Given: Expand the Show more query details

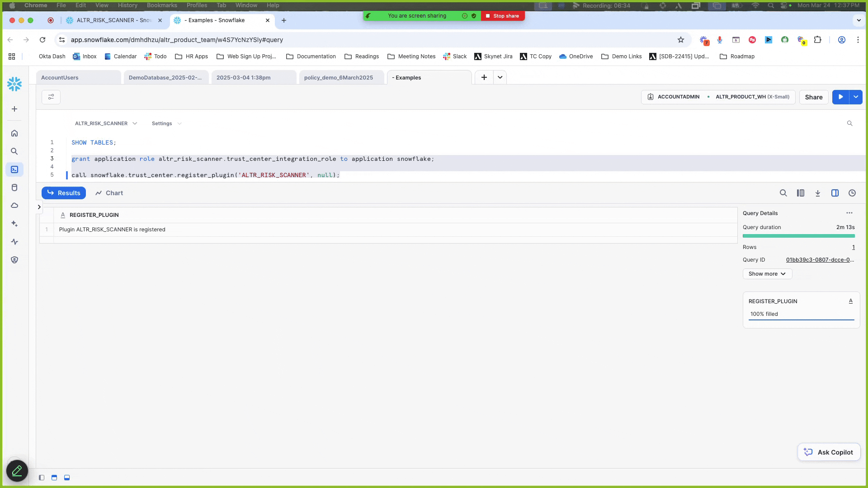Looking at the screenshot, I should pyautogui.click(x=767, y=274).
